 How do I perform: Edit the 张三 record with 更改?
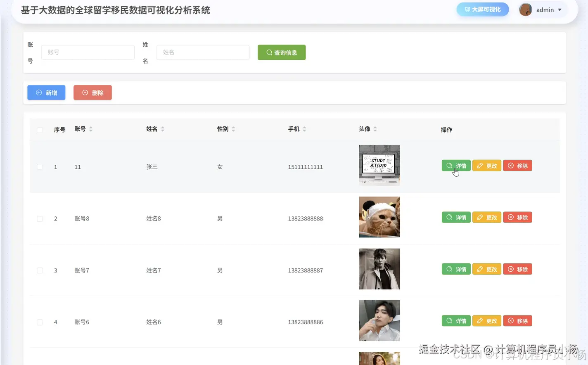(487, 166)
